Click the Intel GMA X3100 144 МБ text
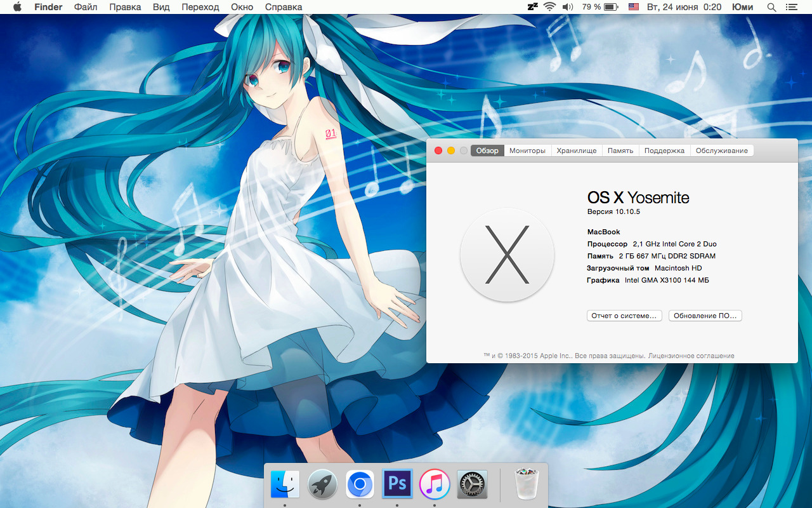 [x=667, y=280]
